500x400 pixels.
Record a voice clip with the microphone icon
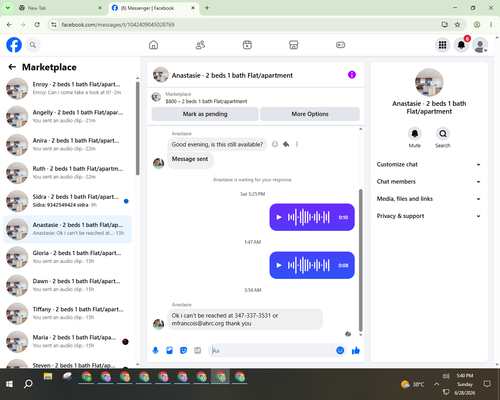point(155,350)
